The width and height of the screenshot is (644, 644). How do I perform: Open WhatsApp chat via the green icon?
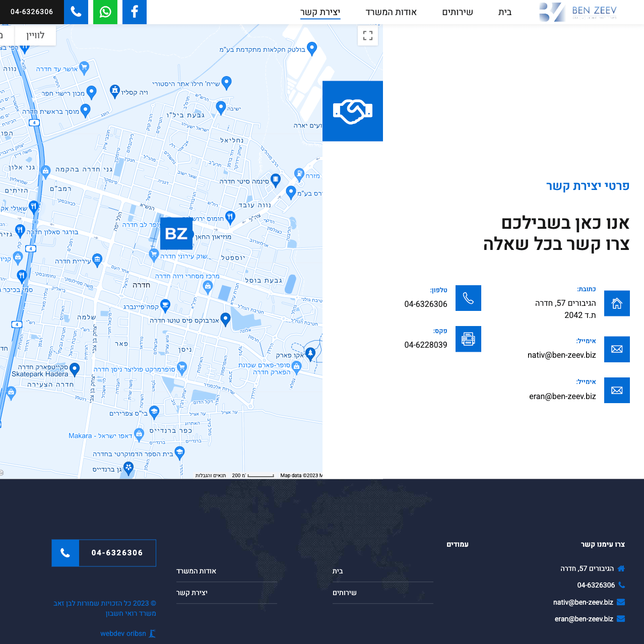(x=105, y=12)
